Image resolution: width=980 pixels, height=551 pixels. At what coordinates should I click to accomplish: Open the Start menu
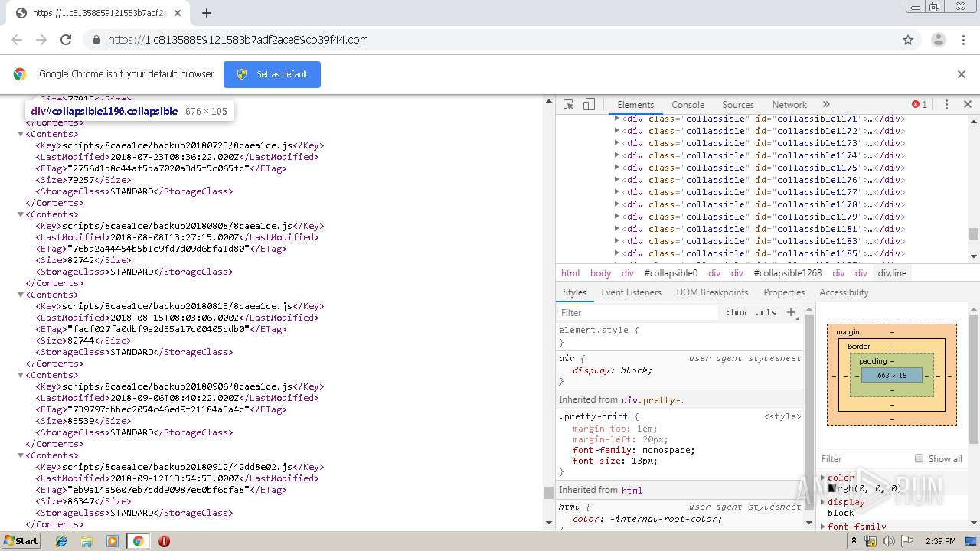click(21, 541)
